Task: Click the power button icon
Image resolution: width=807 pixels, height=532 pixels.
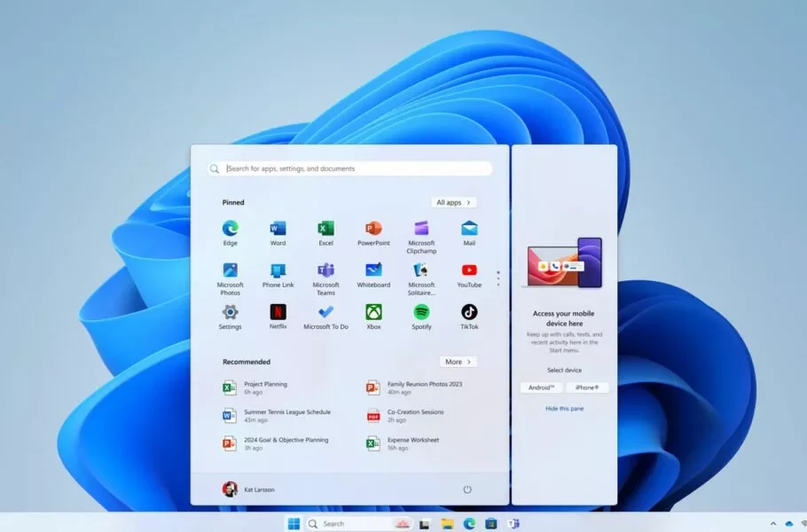Action: pos(467,489)
